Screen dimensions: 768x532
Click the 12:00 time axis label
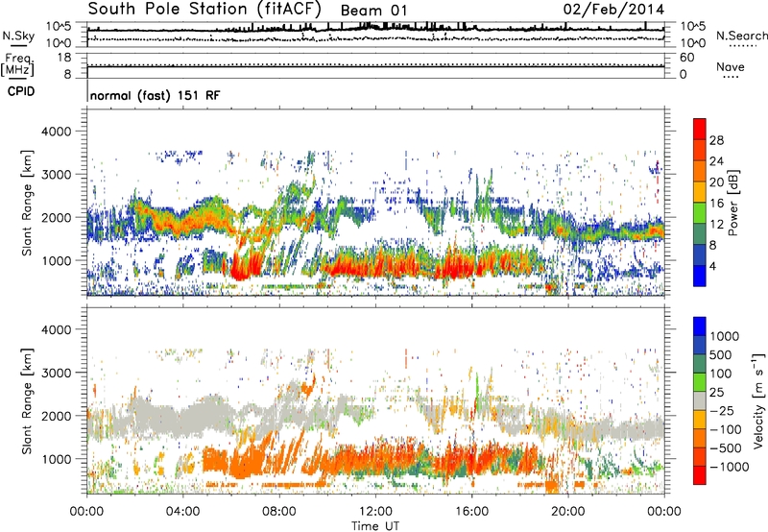pyautogui.click(x=375, y=511)
